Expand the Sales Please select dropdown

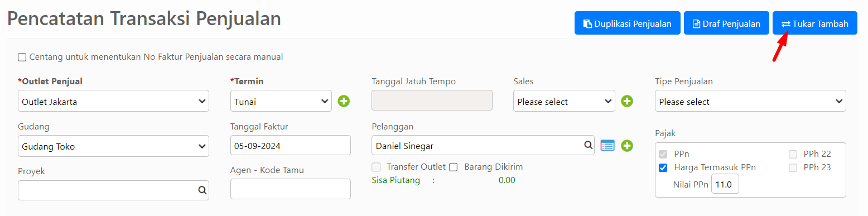564,101
